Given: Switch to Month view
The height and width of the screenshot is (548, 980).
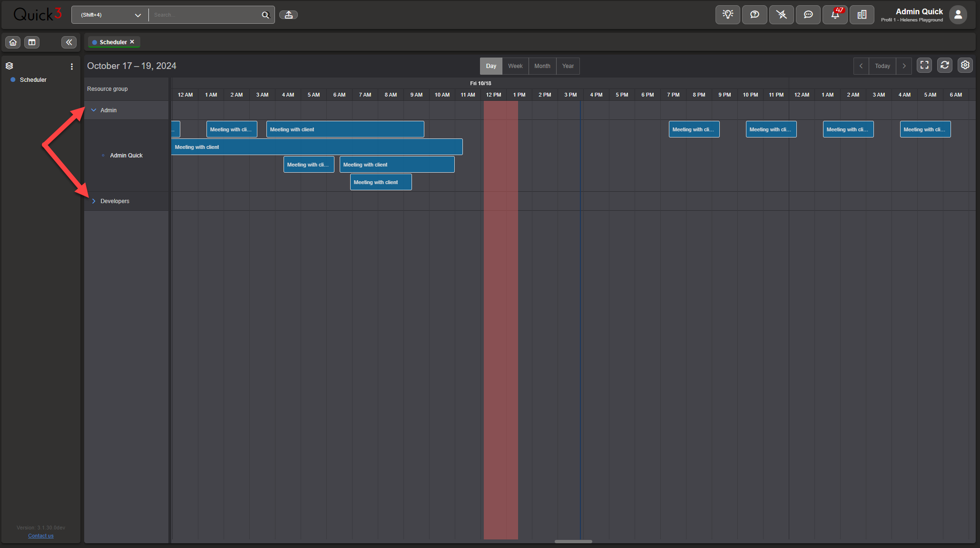Looking at the screenshot, I should (542, 66).
